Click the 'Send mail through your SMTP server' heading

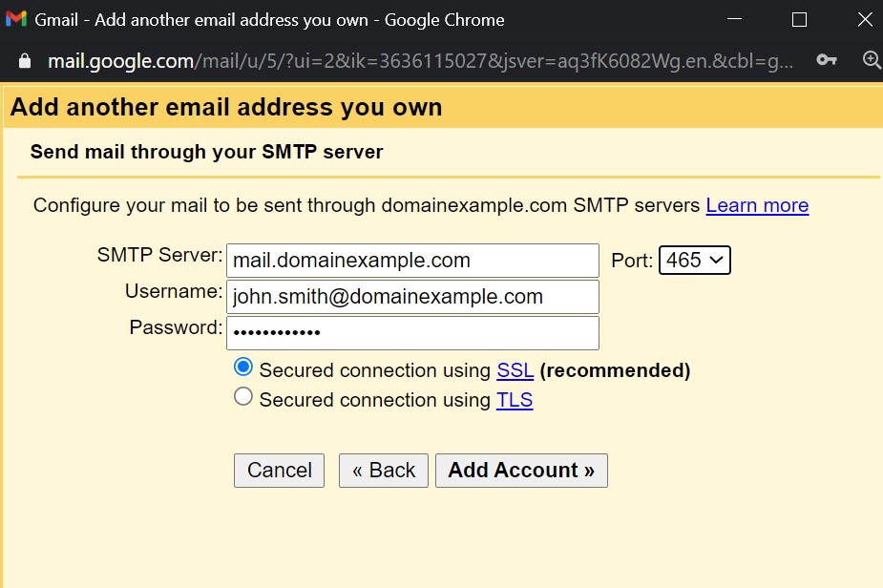207,152
